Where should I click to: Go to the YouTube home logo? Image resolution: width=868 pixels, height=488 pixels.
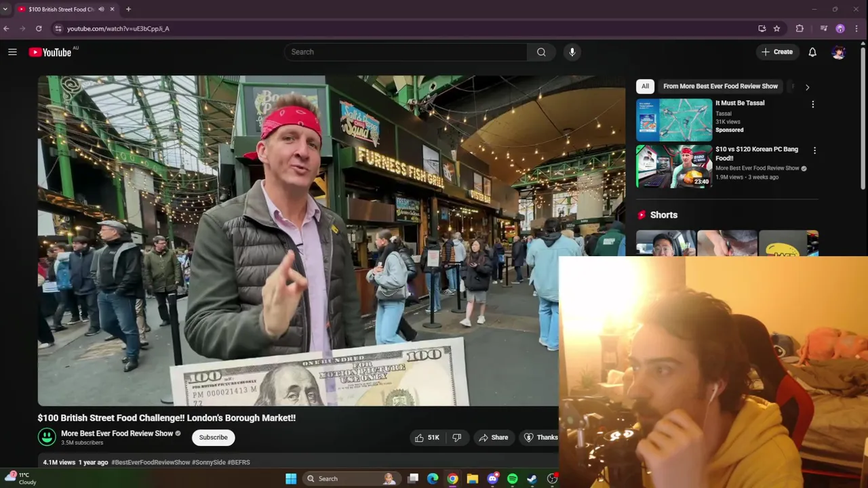click(x=50, y=52)
